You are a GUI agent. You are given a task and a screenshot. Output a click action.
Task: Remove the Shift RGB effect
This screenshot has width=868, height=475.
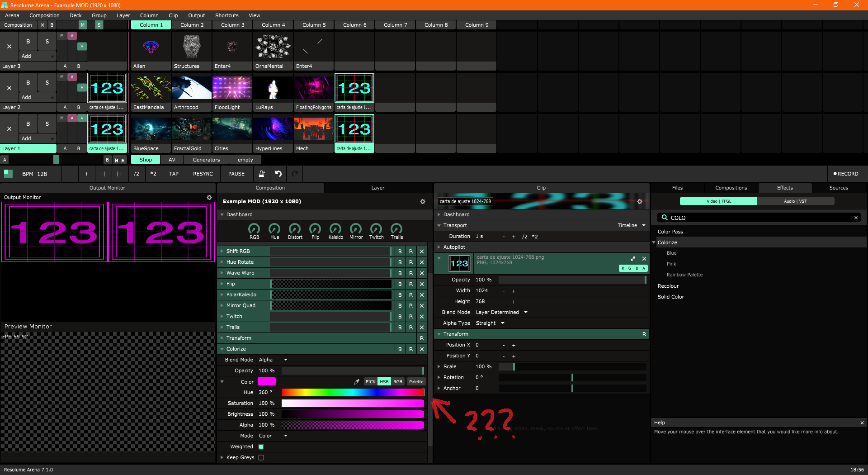tap(422, 252)
